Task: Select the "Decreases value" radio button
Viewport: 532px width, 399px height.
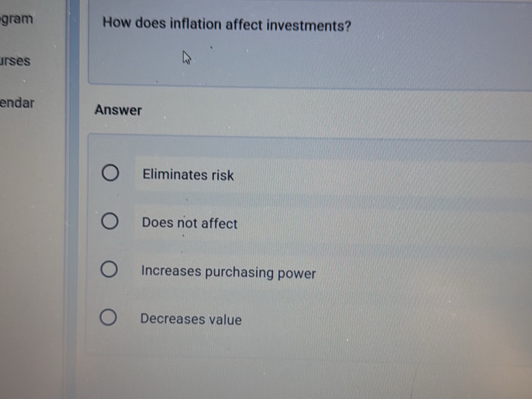Action: pos(108,316)
